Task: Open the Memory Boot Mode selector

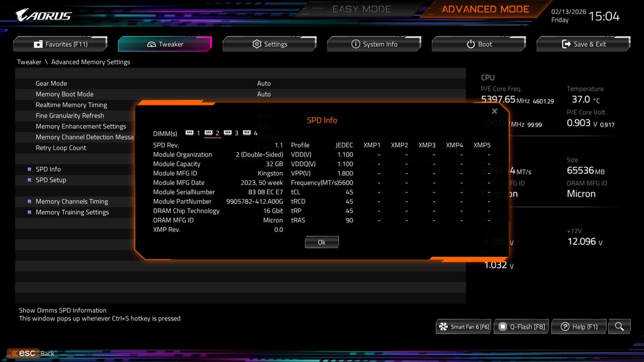Action: point(64,94)
